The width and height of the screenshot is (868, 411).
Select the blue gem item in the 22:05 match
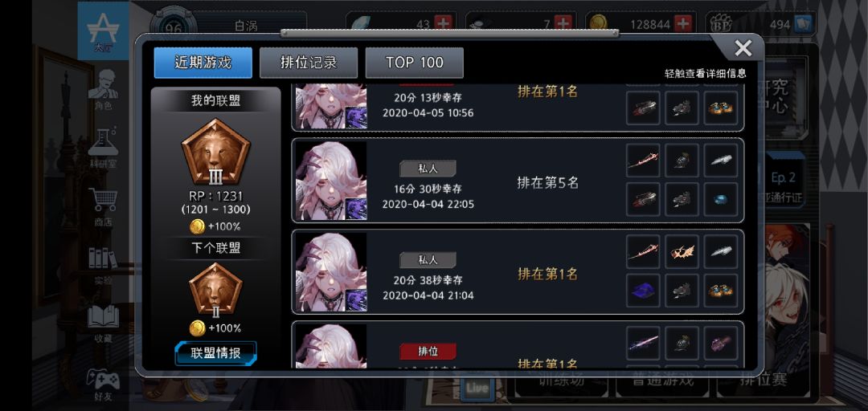(720, 199)
